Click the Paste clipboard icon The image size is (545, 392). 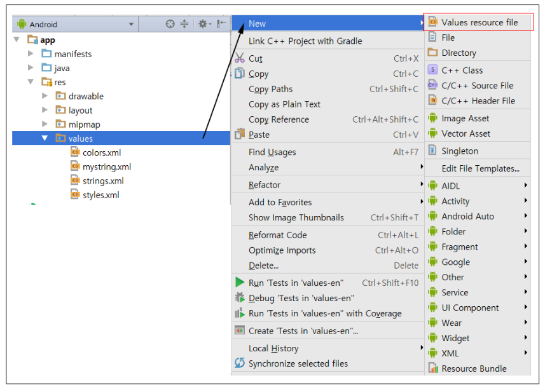point(240,133)
